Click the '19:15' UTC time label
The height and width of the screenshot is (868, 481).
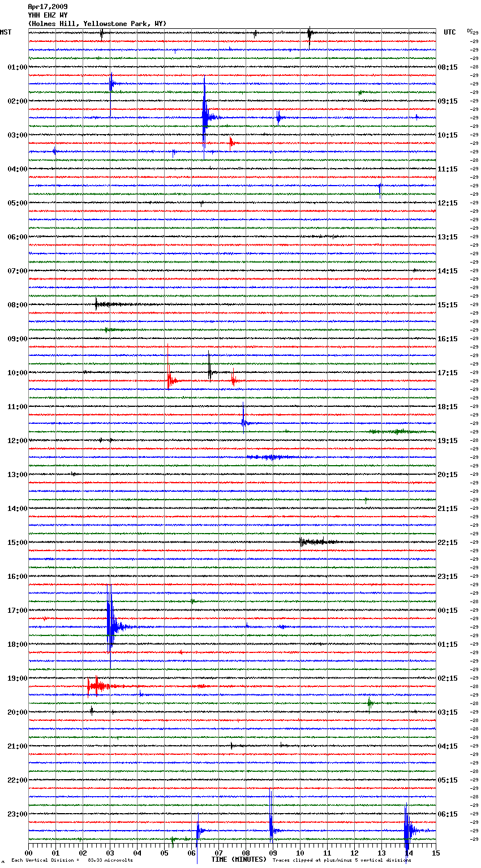448,441
